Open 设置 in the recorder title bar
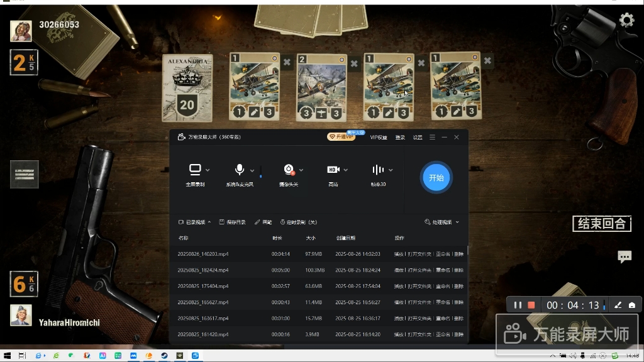The height and width of the screenshot is (362, 644). (418, 137)
